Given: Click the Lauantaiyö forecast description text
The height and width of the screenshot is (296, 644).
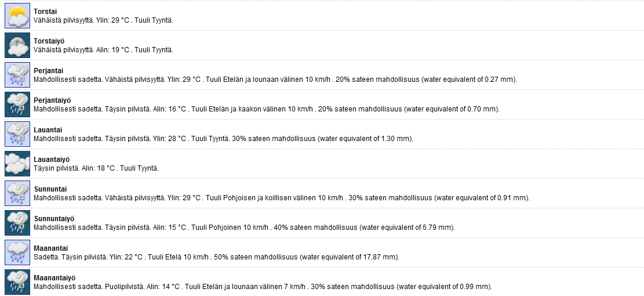Looking at the screenshot, I should coord(96,168).
